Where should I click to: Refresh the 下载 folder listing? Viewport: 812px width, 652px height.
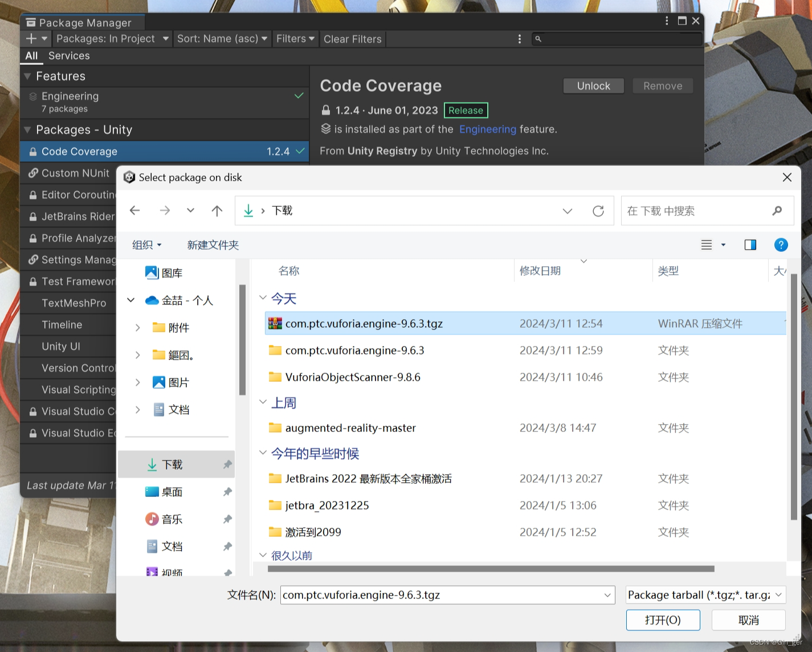coord(598,210)
